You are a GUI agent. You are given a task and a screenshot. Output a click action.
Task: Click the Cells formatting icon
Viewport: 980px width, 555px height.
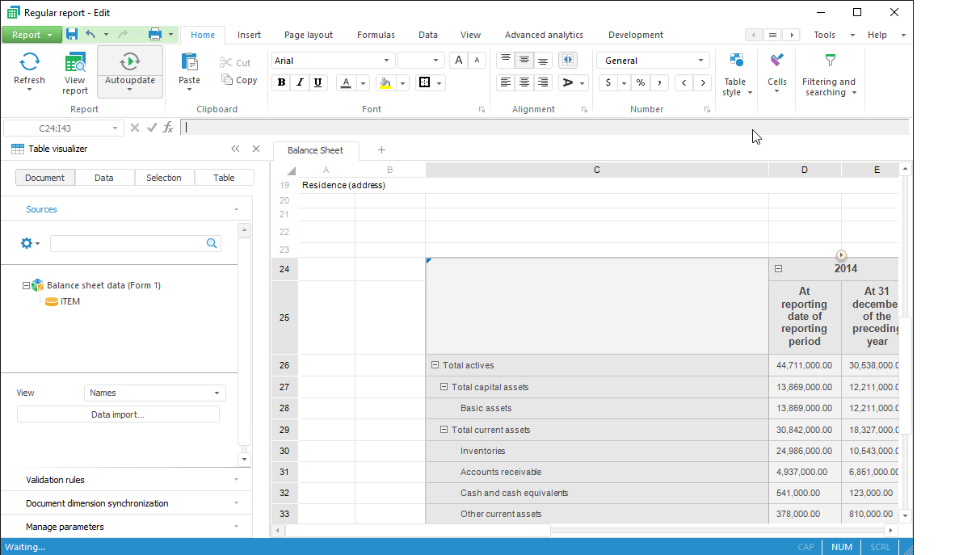coord(776,61)
